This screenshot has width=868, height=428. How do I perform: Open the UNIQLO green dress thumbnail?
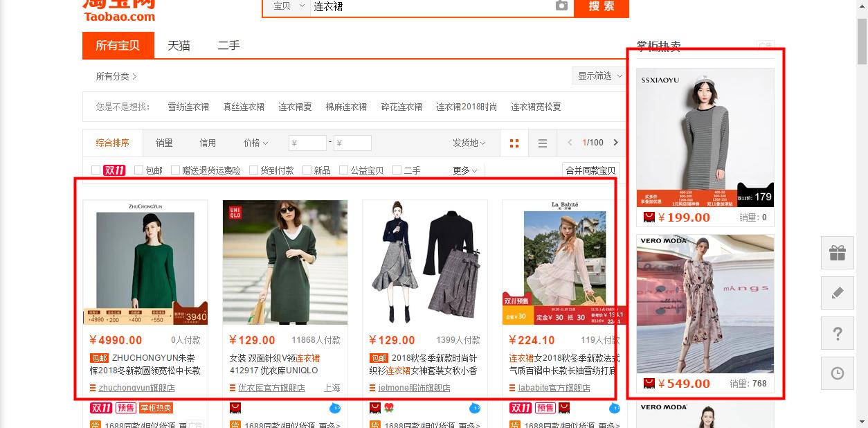(x=285, y=262)
